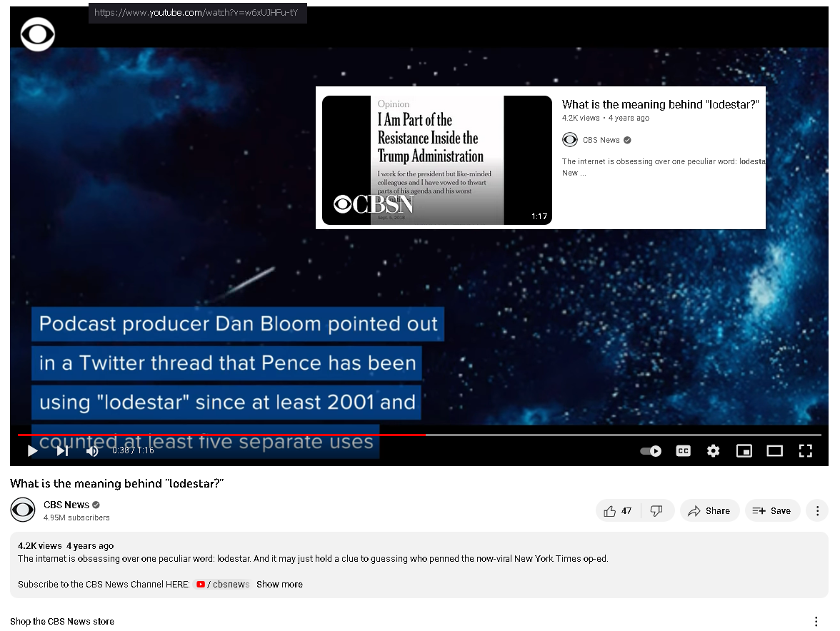Viewport: 840px width, 631px height.
Task: Click the "Shop the CBS News store" heading
Action: tap(62, 622)
